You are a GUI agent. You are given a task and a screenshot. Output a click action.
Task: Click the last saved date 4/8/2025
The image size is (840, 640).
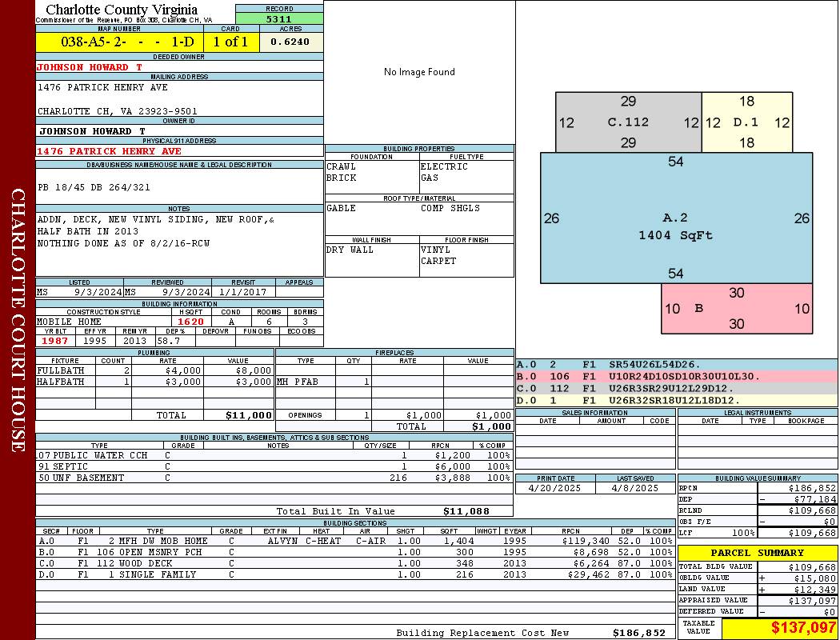click(635, 489)
